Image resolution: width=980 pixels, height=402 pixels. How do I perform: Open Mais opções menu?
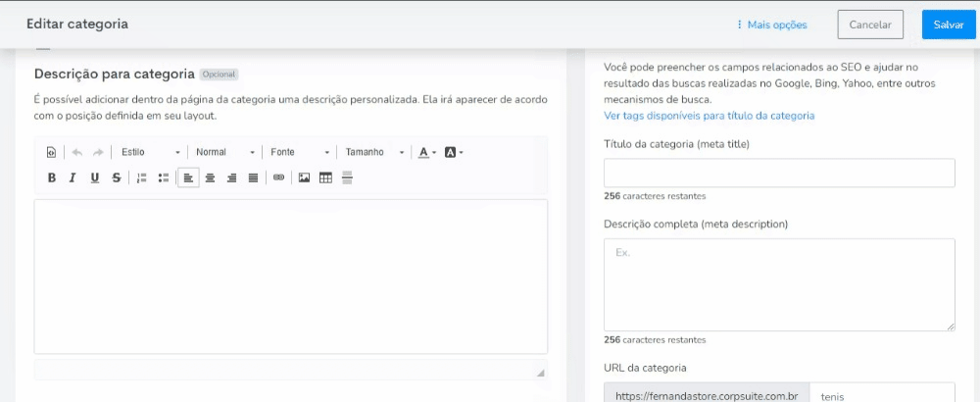pos(772,25)
